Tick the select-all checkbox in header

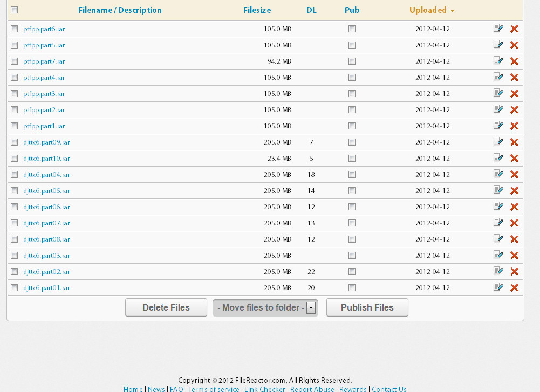[x=14, y=10]
